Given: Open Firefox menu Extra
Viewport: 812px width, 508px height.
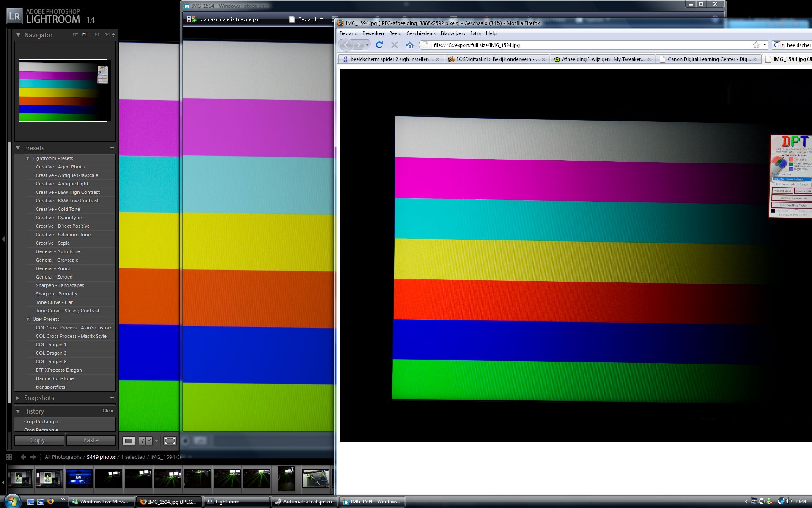Looking at the screenshot, I should (475, 33).
